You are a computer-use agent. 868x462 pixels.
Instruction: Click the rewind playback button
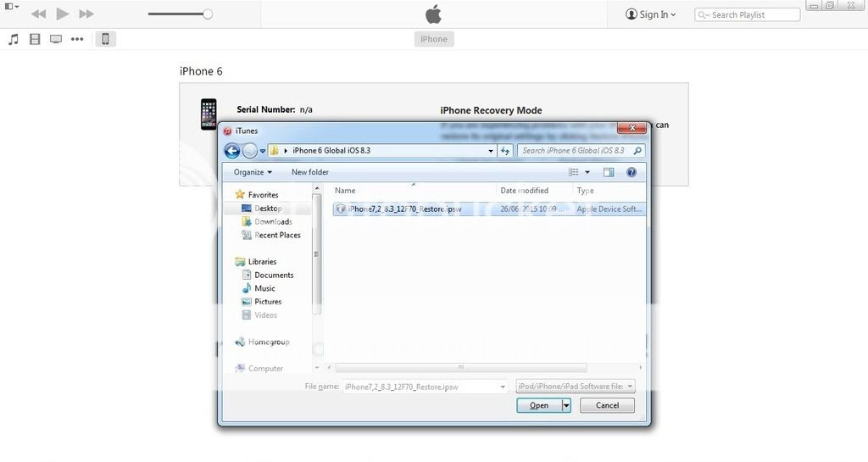38,14
